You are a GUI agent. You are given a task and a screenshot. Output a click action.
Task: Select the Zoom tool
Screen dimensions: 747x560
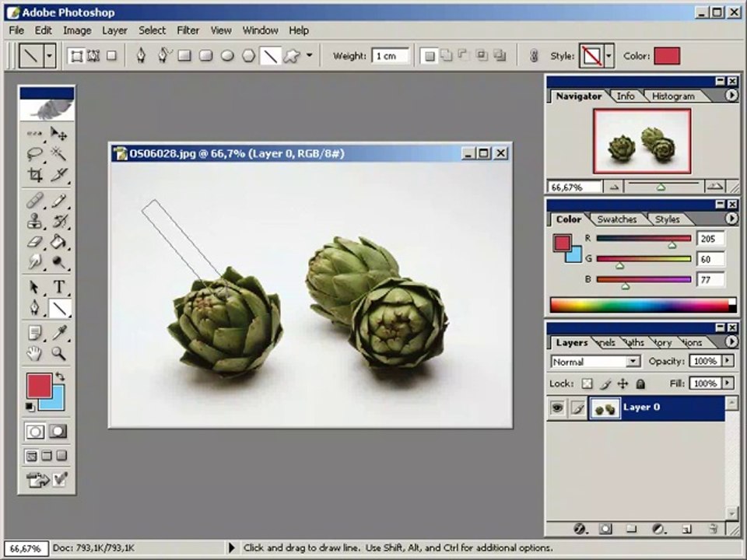tap(58, 353)
